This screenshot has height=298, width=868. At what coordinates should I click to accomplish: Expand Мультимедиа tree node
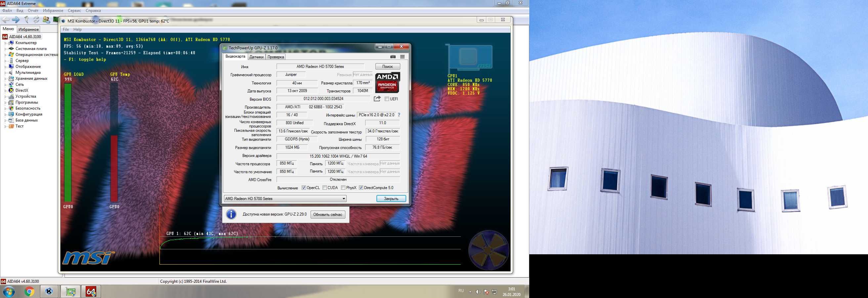[x=5, y=73]
